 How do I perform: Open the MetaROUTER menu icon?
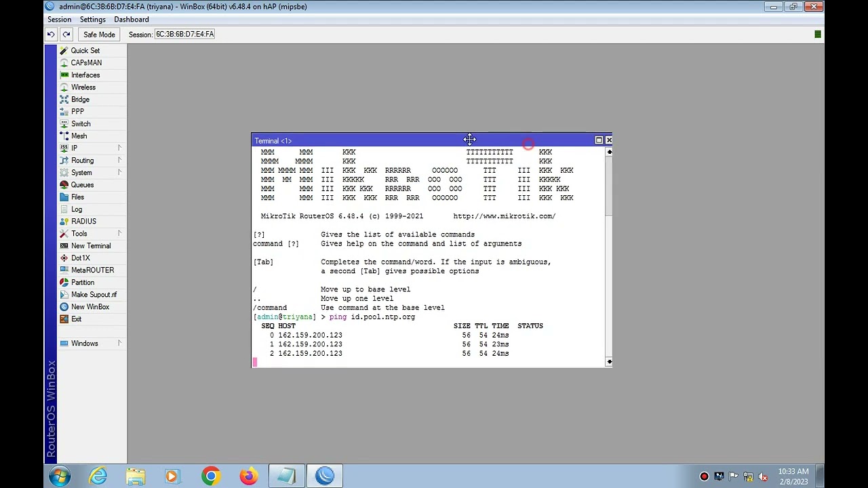tap(64, 270)
